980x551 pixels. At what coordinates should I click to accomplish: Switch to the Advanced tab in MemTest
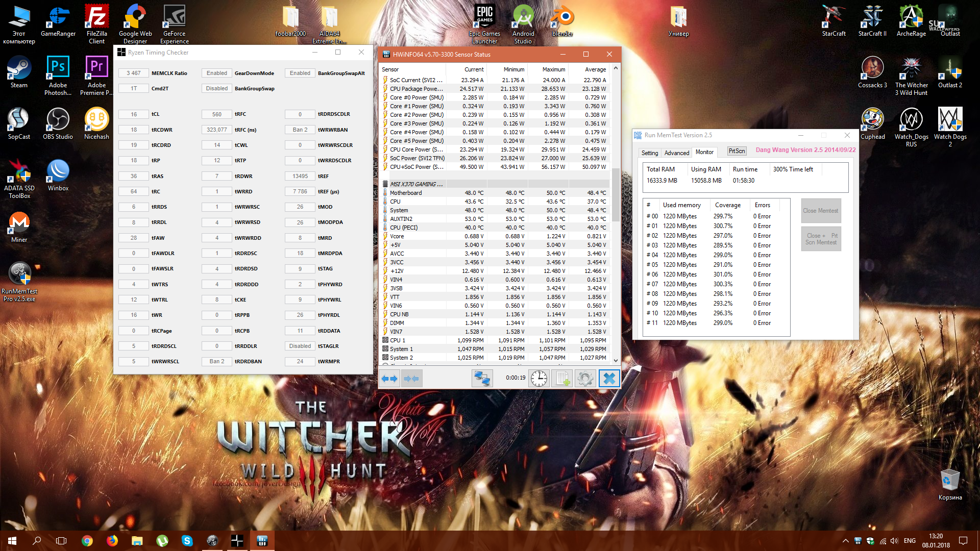point(676,153)
